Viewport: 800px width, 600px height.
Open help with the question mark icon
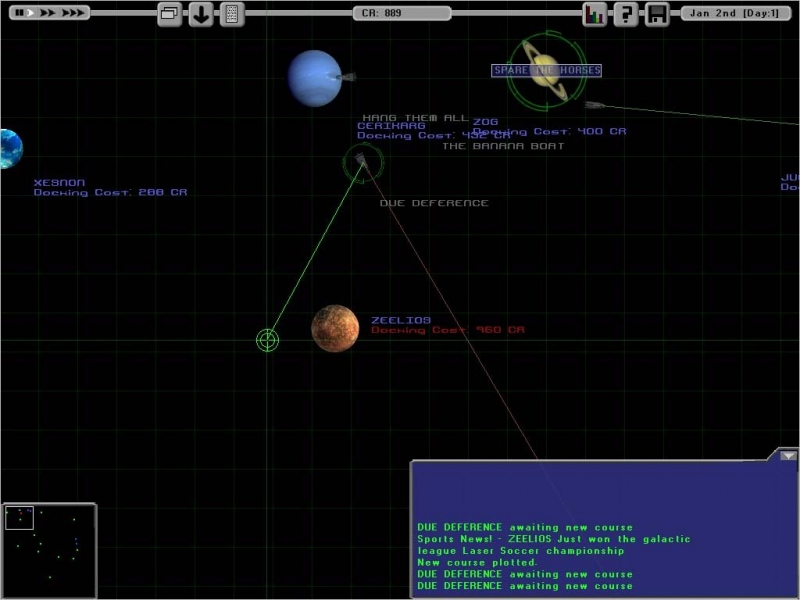click(626, 14)
